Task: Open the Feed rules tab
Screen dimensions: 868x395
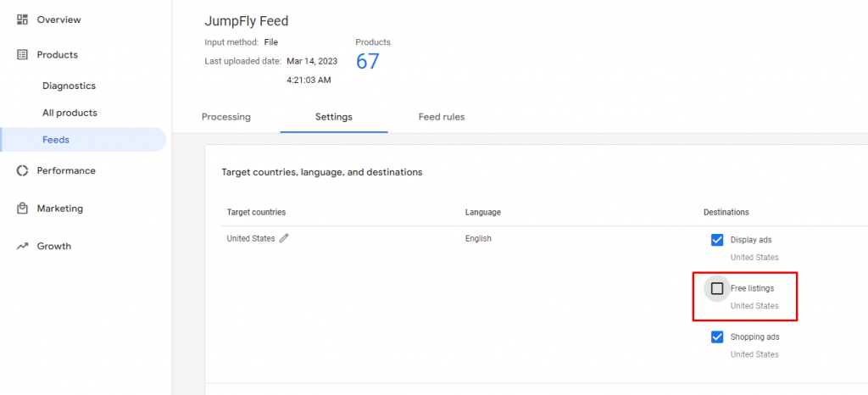Action: 442,117
